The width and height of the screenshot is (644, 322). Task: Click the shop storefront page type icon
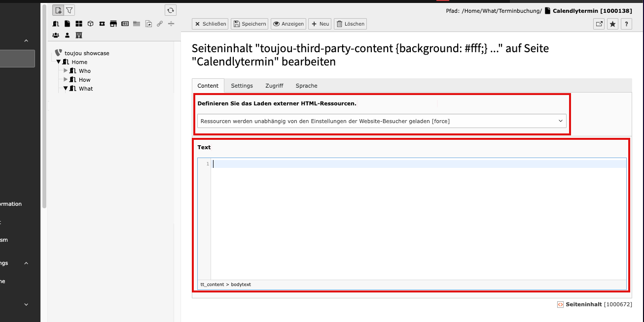(x=113, y=24)
